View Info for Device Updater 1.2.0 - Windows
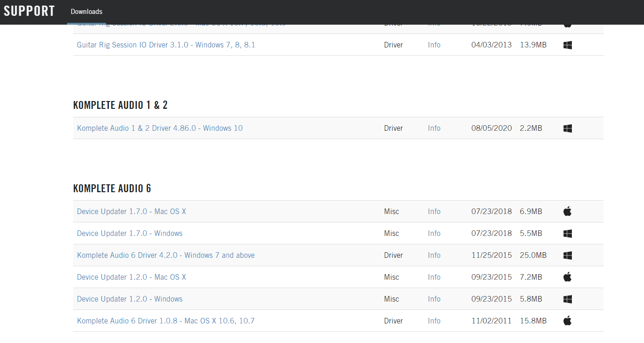 434,299
